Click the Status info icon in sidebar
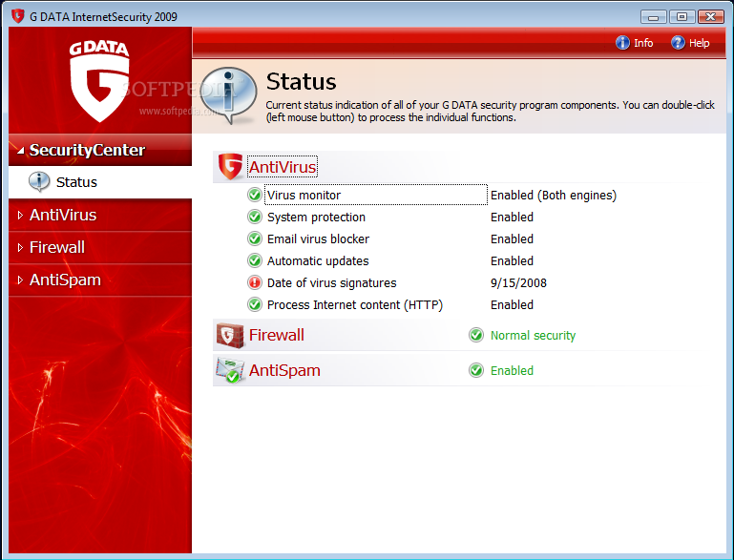The width and height of the screenshot is (734, 560). click(39, 181)
